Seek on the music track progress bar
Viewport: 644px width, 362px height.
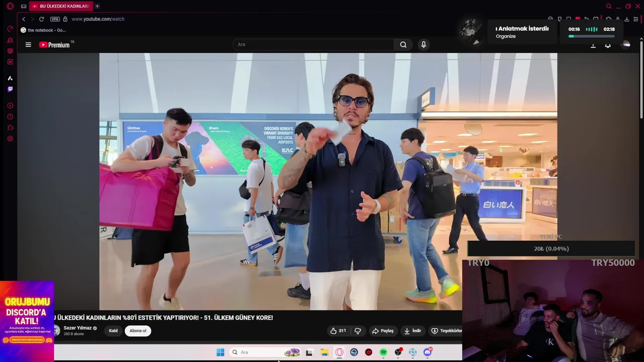click(x=591, y=36)
